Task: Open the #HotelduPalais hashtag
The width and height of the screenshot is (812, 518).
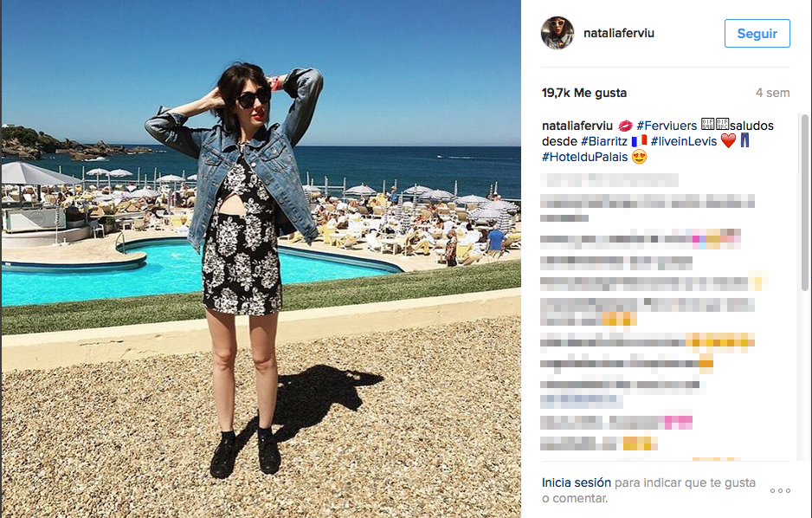Action: coord(584,157)
